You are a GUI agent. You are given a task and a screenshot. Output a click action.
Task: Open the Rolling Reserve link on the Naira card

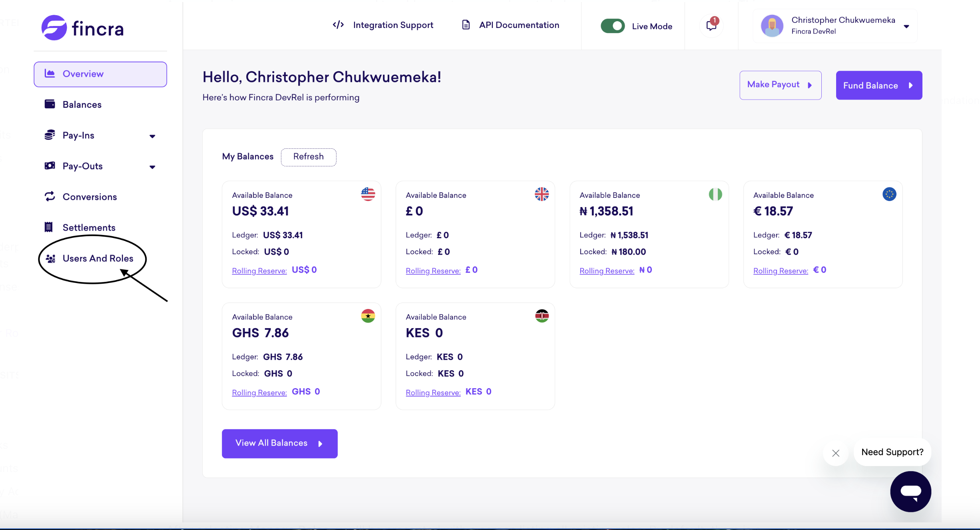(x=607, y=271)
